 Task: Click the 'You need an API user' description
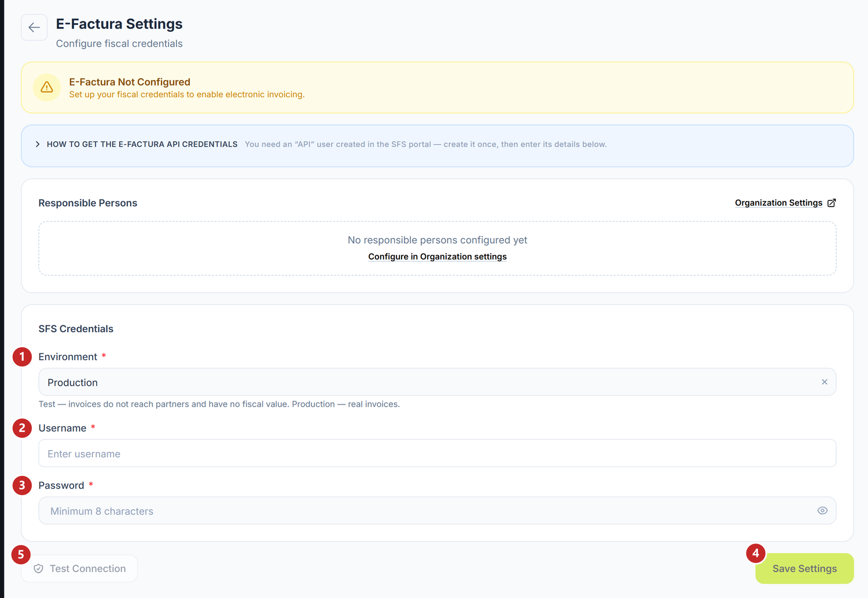coord(426,144)
